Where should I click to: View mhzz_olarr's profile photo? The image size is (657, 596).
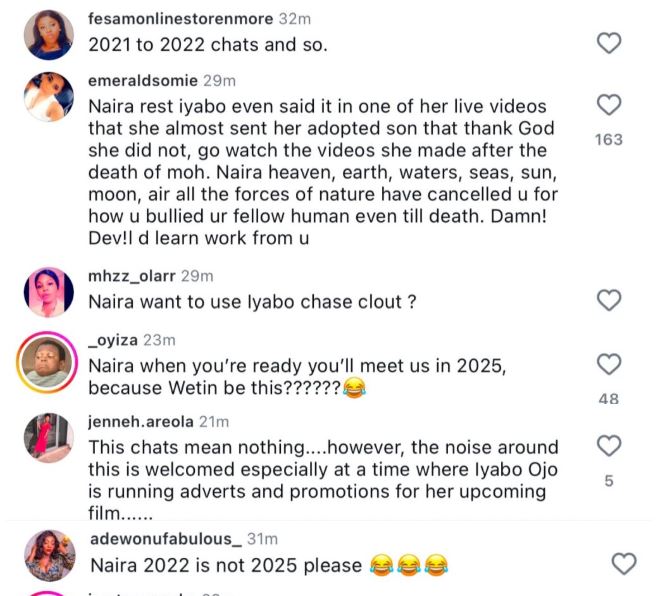click(49, 292)
